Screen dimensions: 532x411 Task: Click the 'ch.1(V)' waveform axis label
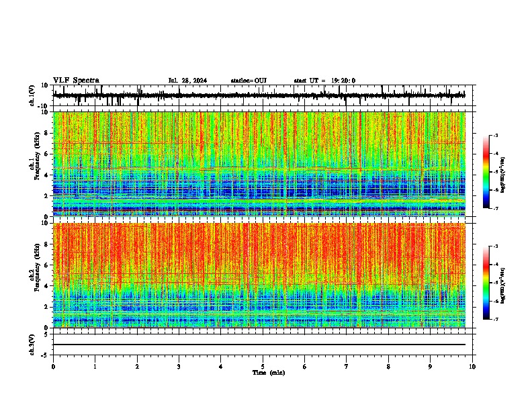tap(32, 95)
